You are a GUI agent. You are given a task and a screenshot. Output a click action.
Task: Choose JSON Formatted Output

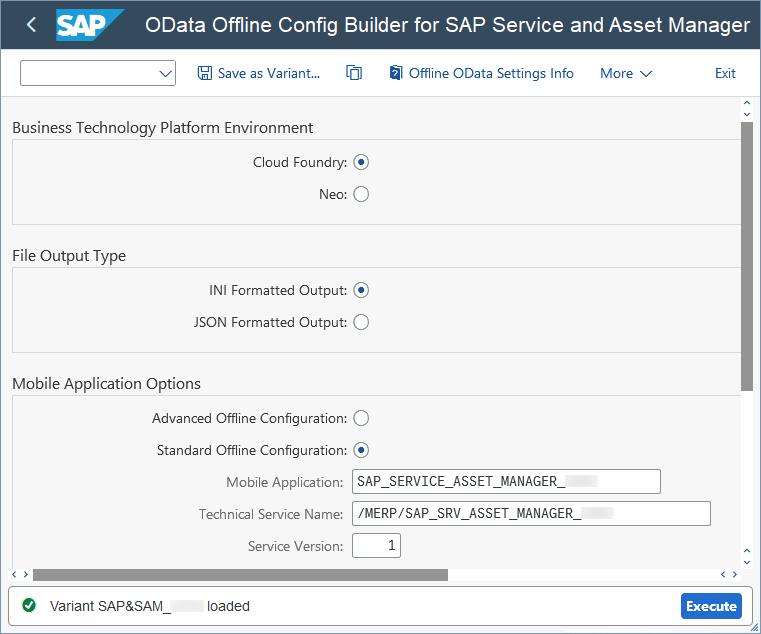(x=361, y=322)
